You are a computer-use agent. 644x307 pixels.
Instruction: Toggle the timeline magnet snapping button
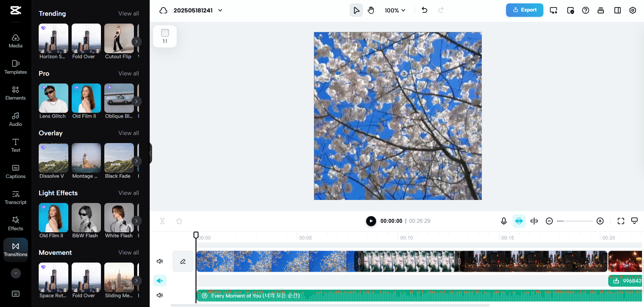(x=519, y=221)
